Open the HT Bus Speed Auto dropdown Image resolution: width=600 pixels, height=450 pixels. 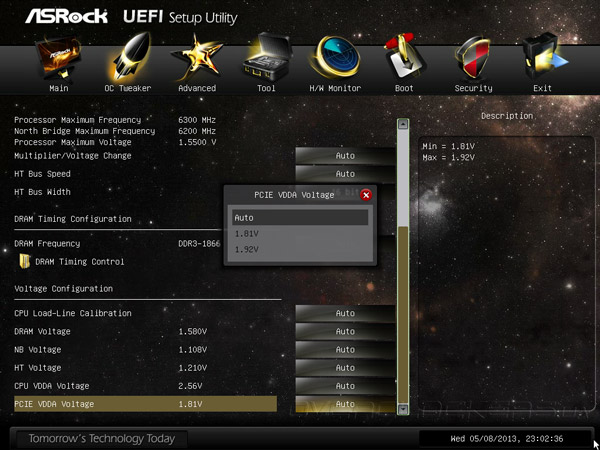pyautogui.click(x=345, y=174)
